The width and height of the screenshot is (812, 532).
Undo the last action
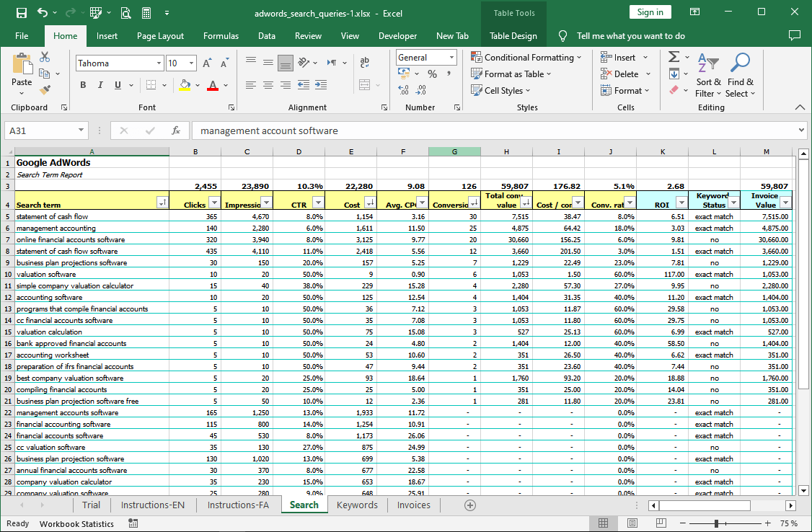pyautogui.click(x=43, y=13)
